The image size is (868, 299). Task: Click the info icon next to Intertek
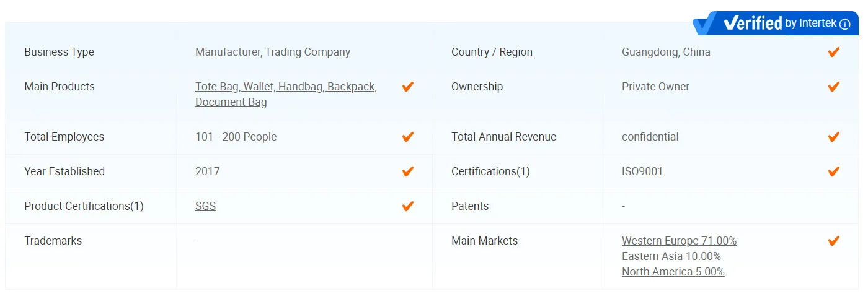(x=844, y=24)
